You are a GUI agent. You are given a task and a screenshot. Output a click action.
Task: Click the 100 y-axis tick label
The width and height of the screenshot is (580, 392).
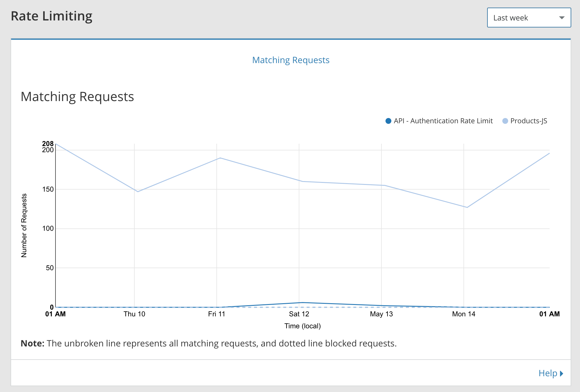[48, 228]
